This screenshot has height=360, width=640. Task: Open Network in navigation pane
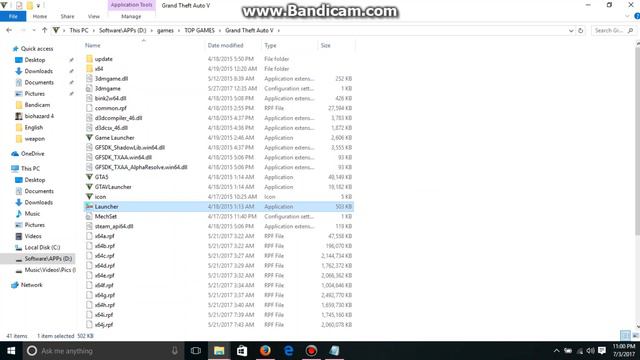31,285
